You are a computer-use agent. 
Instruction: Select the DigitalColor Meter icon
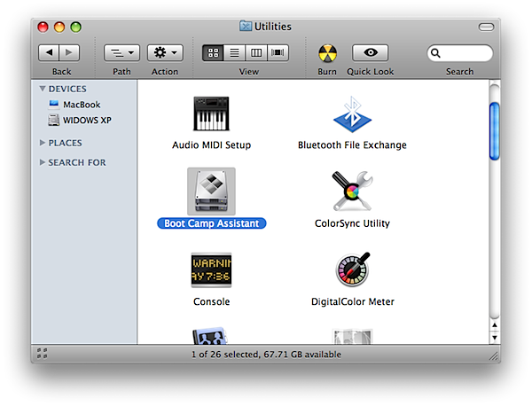pos(353,269)
